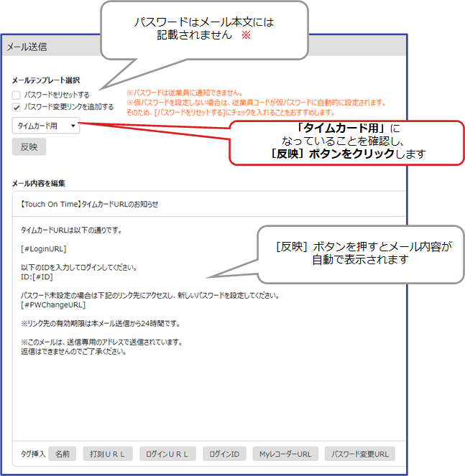Insert the 名前 tag
The image size is (465, 476).
click(x=63, y=454)
